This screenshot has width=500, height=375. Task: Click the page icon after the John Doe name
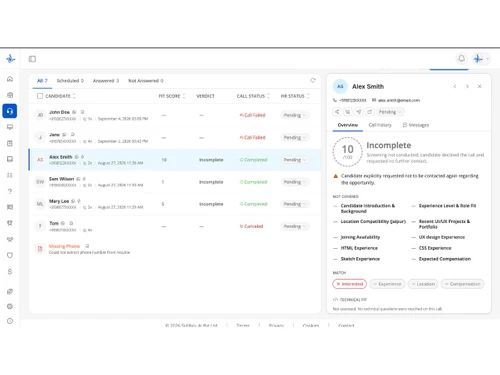point(82,112)
